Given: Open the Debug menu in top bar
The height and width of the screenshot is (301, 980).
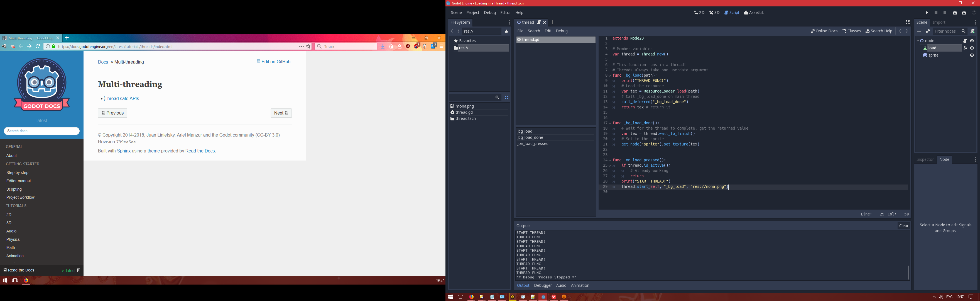Looking at the screenshot, I should [x=490, y=13].
